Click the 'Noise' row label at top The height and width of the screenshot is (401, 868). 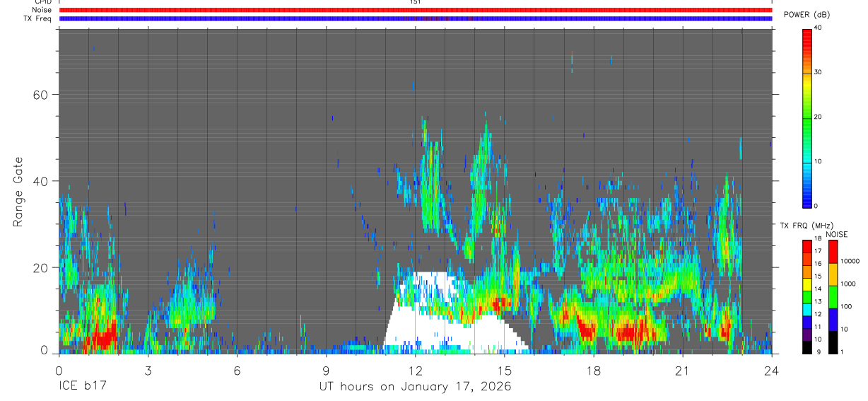pyautogui.click(x=42, y=10)
